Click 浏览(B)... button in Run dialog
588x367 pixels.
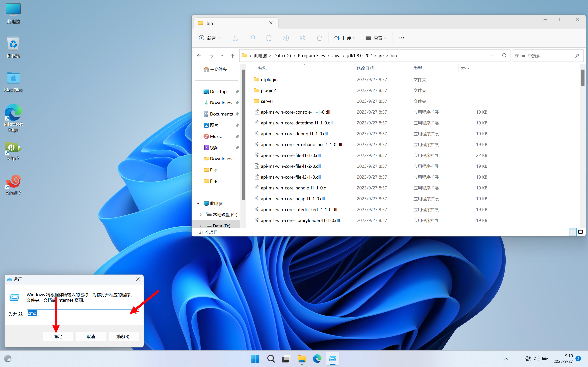tap(124, 336)
